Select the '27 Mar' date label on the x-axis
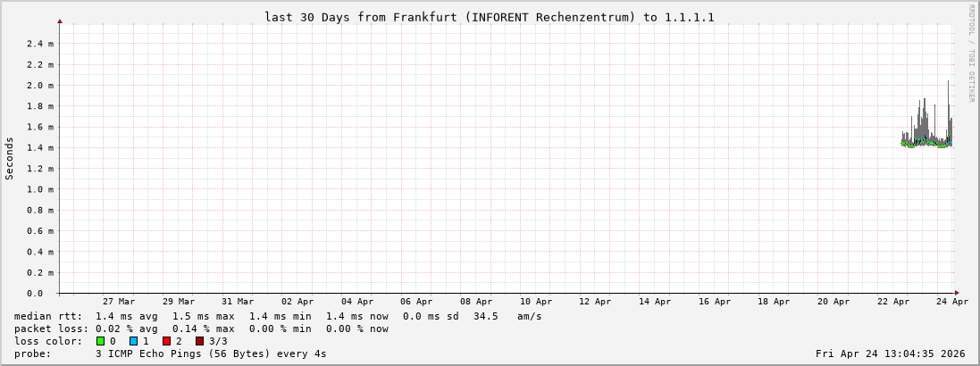980x366 pixels. tap(119, 302)
